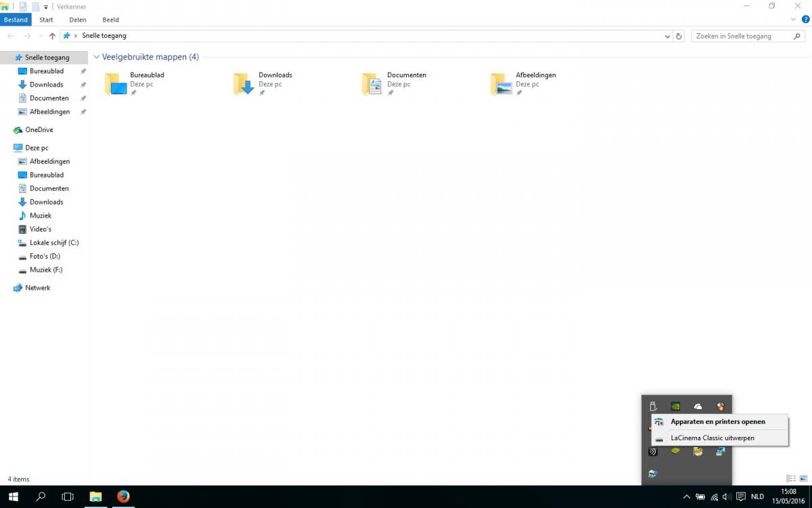The width and height of the screenshot is (812, 508).
Task: Switch to large thumbnails view in status bar
Action: click(x=803, y=479)
